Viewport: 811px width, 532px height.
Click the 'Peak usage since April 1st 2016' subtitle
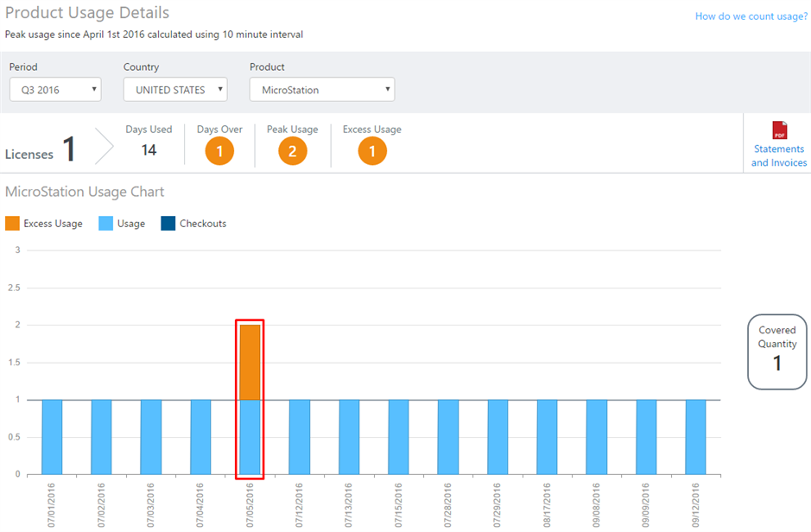[154, 35]
